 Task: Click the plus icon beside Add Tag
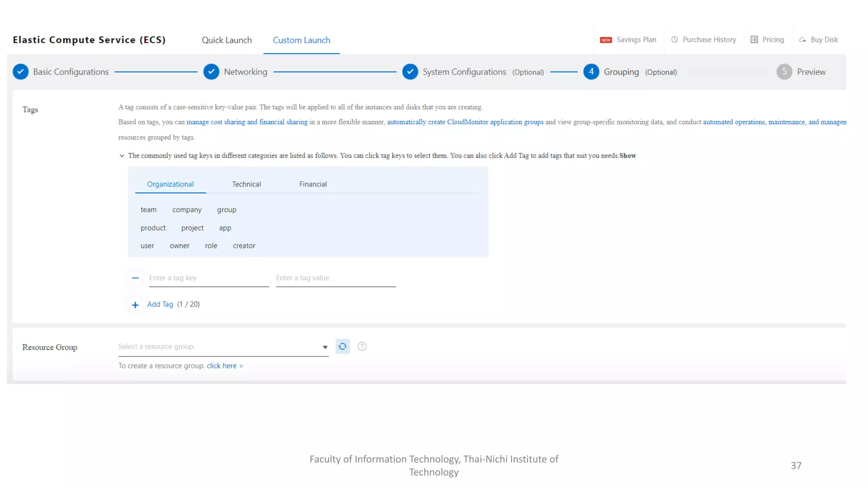tap(135, 305)
